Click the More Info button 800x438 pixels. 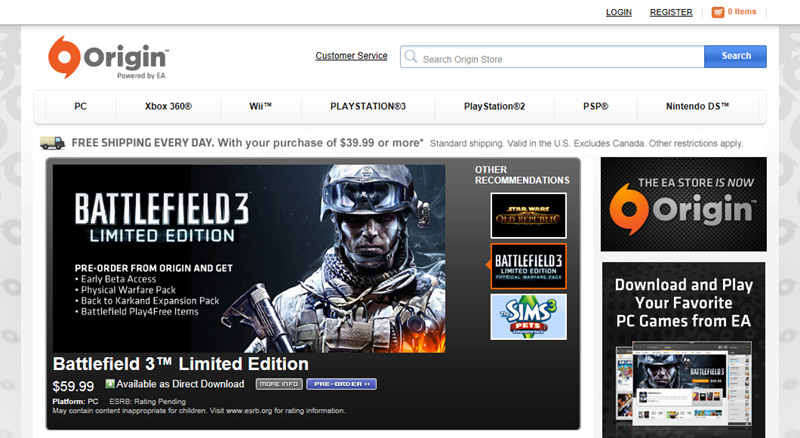point(279,384)
